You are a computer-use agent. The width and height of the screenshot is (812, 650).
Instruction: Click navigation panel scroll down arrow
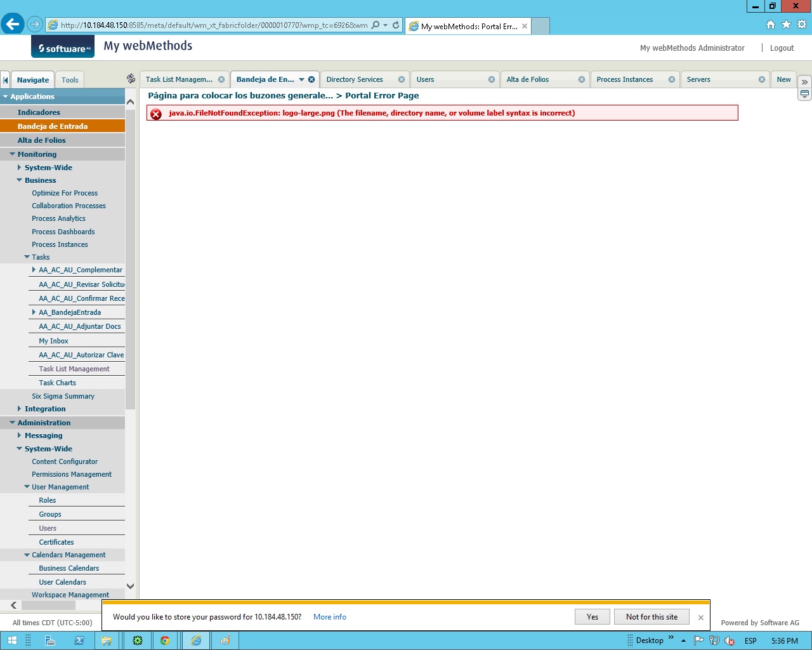click(x=130, y=587)
